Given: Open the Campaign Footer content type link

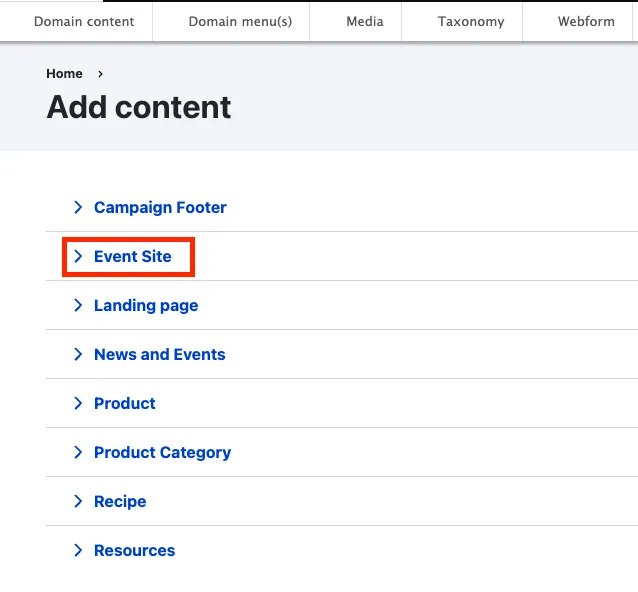Looking at the screenshot, I should [x=160, y=207].
